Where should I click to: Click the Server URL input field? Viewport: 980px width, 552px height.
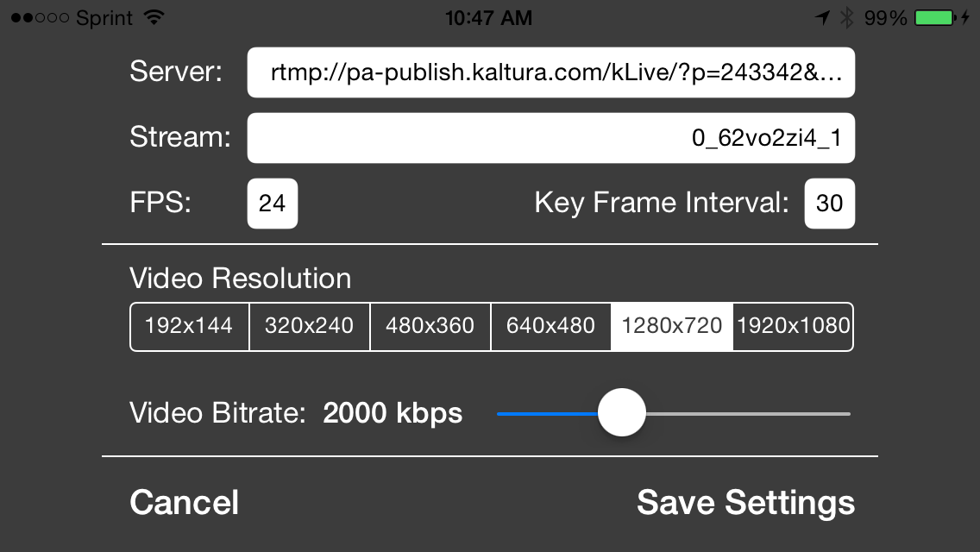(550, 72)
